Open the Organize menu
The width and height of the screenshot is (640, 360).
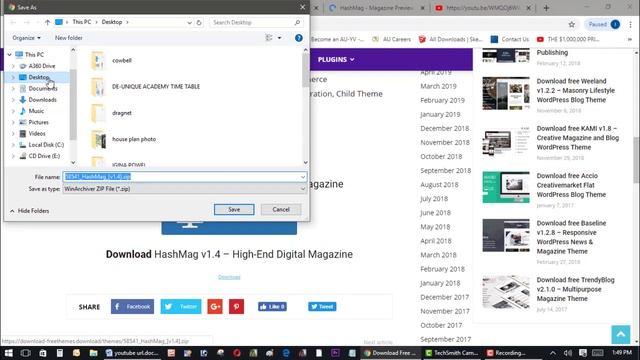(x=27, y=38)
